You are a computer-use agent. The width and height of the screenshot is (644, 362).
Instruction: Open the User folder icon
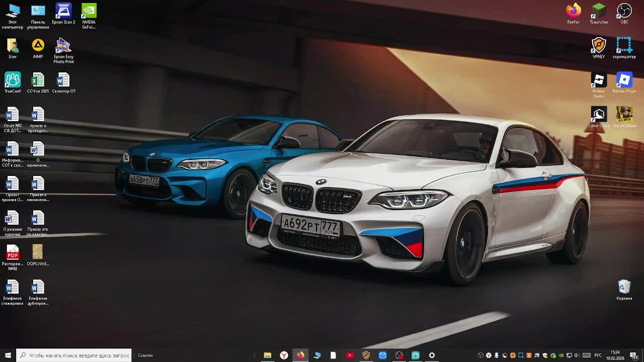click(x=13, y=48)
